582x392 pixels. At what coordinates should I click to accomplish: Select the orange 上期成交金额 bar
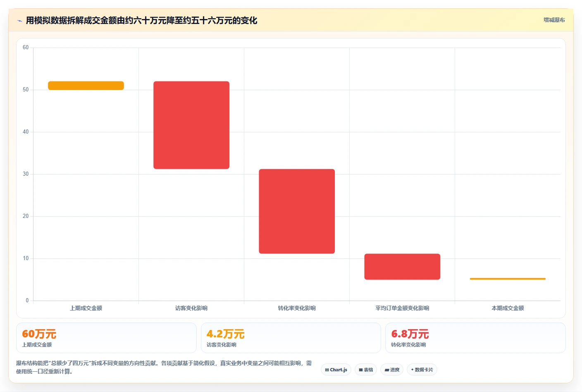[x=86, y=86]
